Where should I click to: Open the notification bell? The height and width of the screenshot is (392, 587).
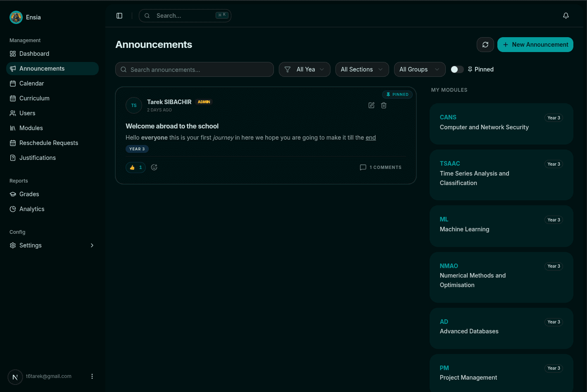566,15
